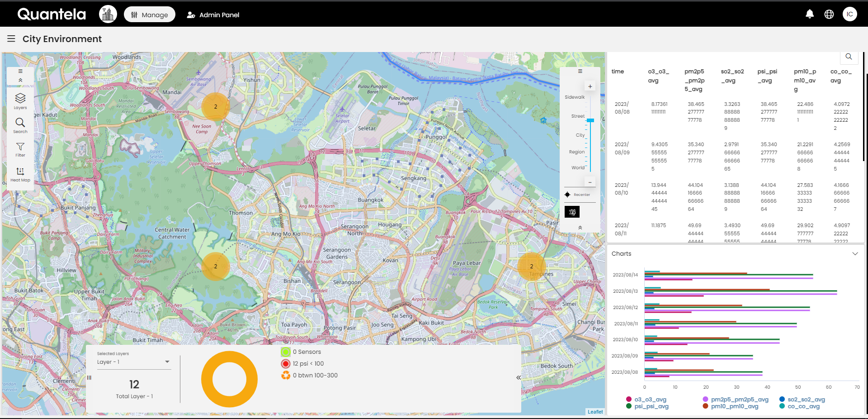
Task: Open the hamburger navigation menu beside City Environment
Action: (11, 39)
